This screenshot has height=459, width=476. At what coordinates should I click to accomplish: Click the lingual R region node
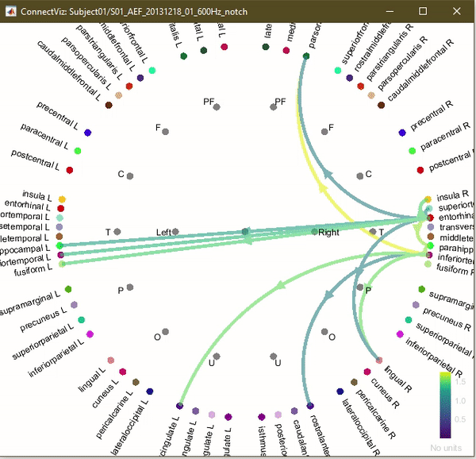pyautogui.click(x=378, y=361)
